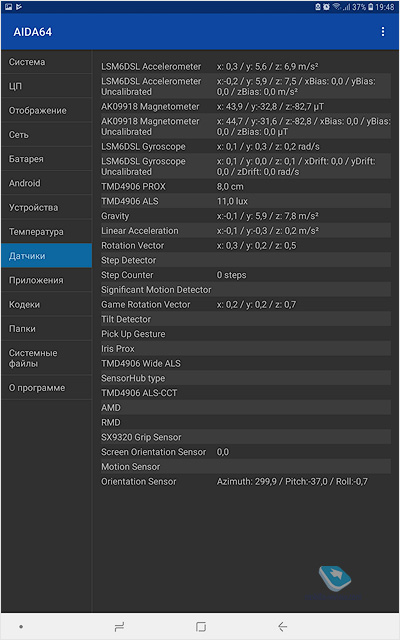Open the О программе section
The height and width of the screenshot is (640, 400).
[47, 388]
